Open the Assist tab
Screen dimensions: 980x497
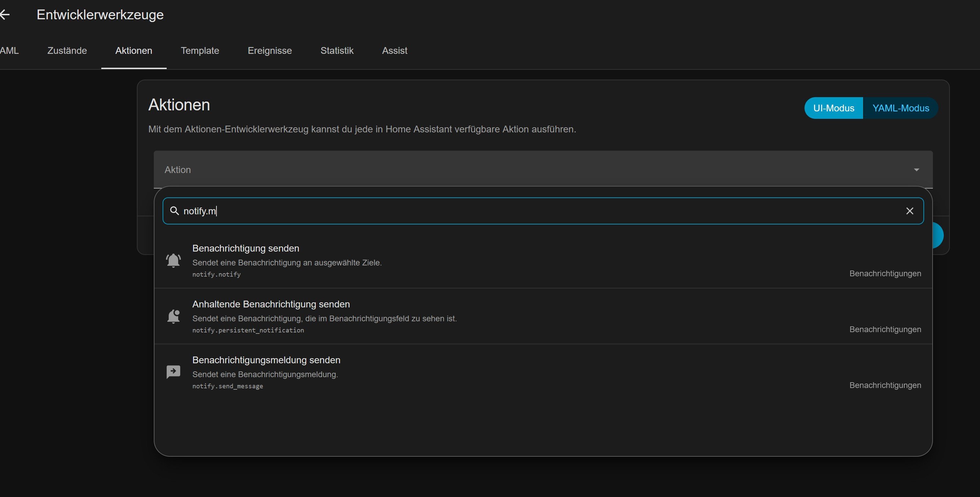395,50
